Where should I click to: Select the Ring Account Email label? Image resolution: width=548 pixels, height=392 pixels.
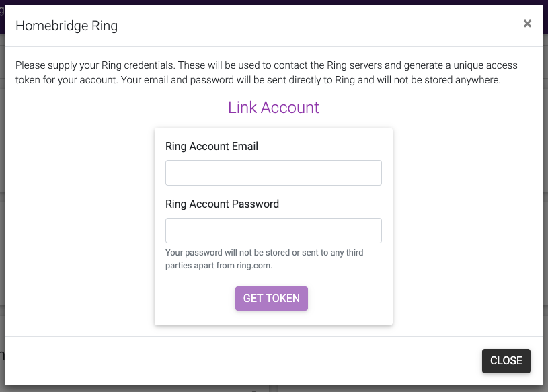coord(212,146)
